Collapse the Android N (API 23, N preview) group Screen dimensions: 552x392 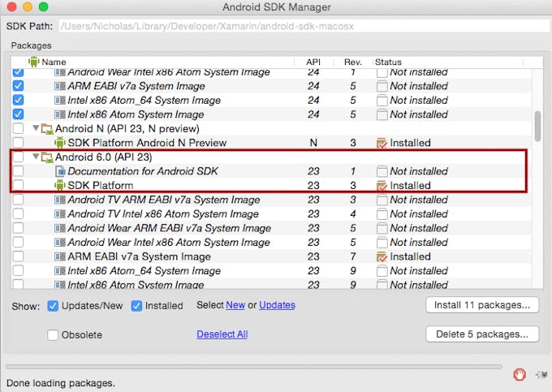coord(35,129)
